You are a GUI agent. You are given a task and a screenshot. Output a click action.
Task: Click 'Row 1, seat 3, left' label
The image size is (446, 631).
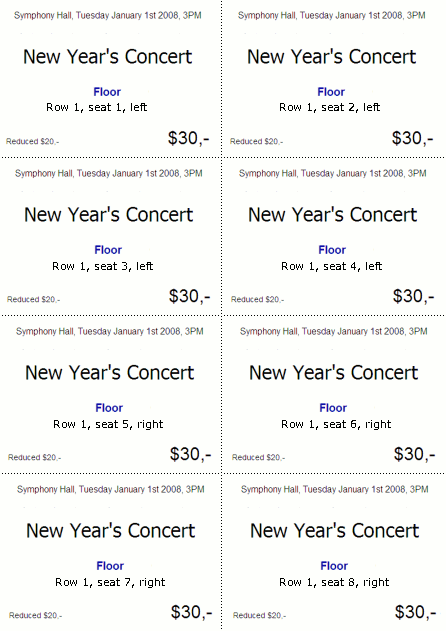(x=103, y=266)
